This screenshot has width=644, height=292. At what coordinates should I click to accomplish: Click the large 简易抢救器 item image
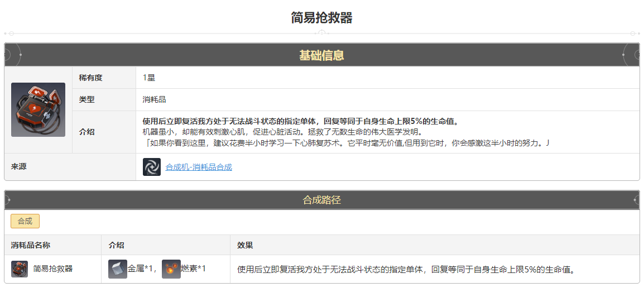pyautogui.click(x=38, y=109)
